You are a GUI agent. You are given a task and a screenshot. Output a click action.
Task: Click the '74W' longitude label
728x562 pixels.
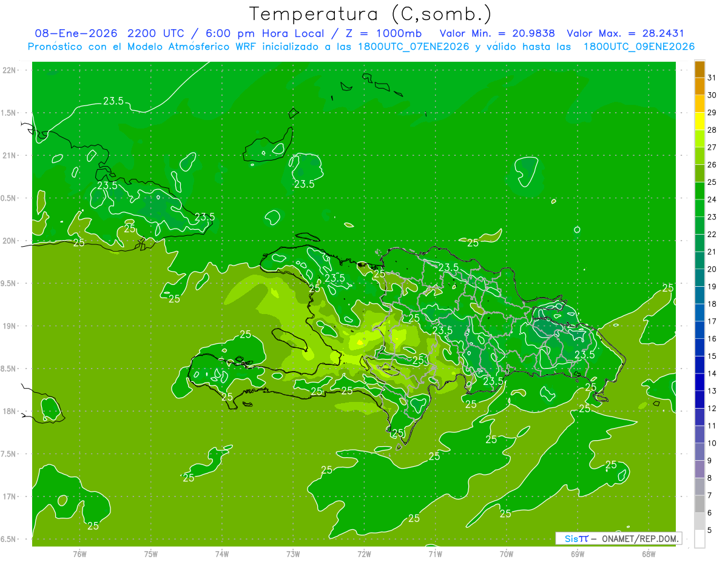click(x=222, y=554)
